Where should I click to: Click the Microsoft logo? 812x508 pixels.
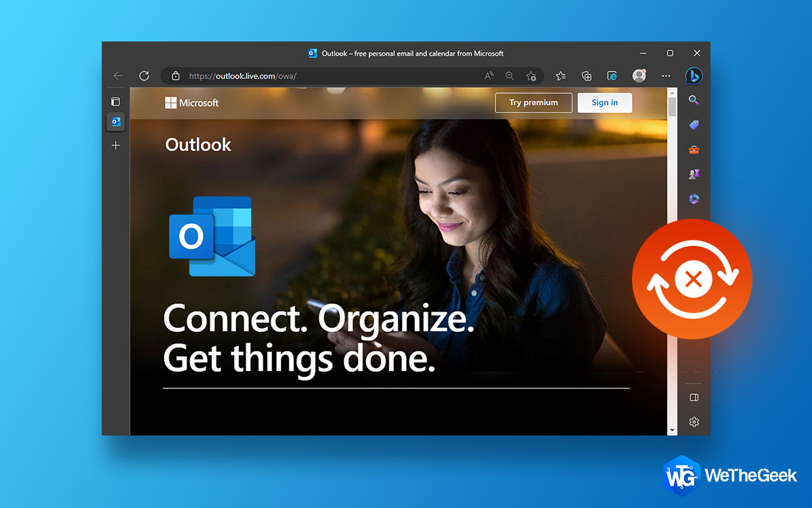pos(191,103)
